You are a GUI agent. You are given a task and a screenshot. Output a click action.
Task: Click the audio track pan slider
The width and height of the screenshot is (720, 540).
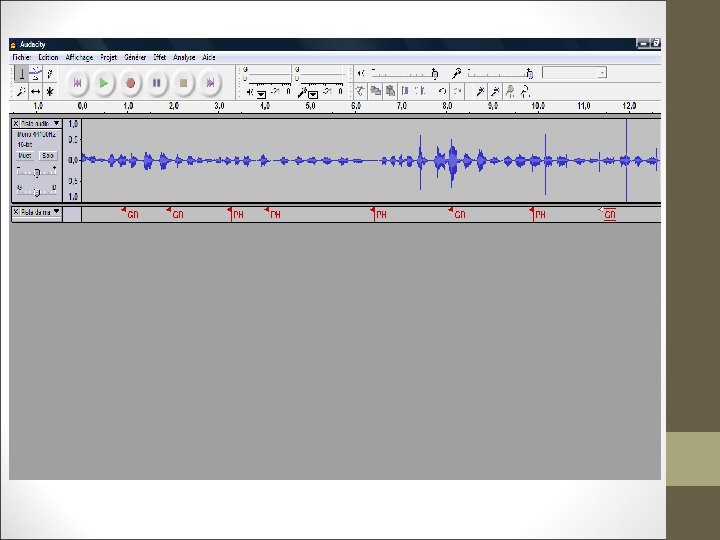tap(37, 191)
